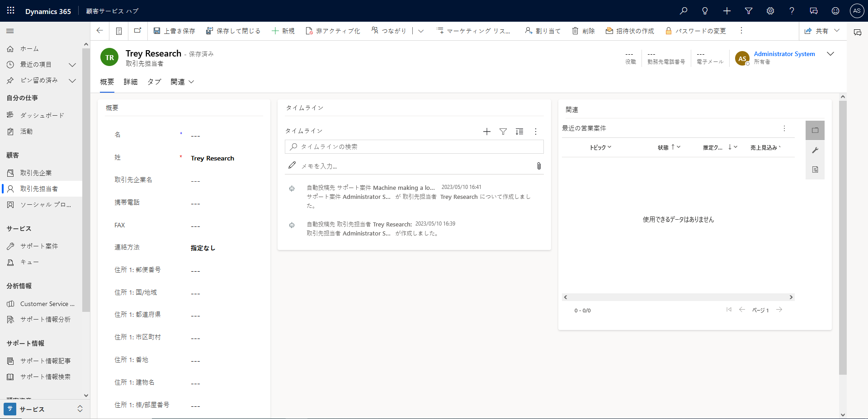Click 保存して閉じる button
This screenshot has height=419, width=868.
click(233, 31)
